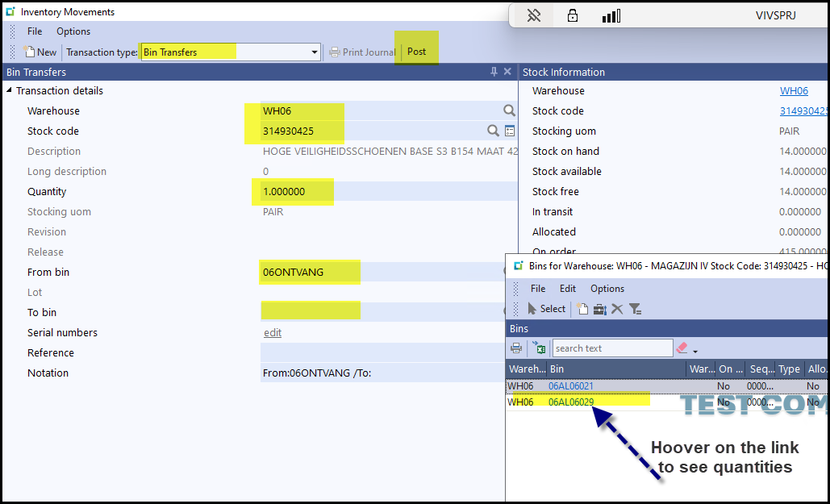Click the filter funnel icon in the Bins toolbar
The image size is (830, 504).
636,309
